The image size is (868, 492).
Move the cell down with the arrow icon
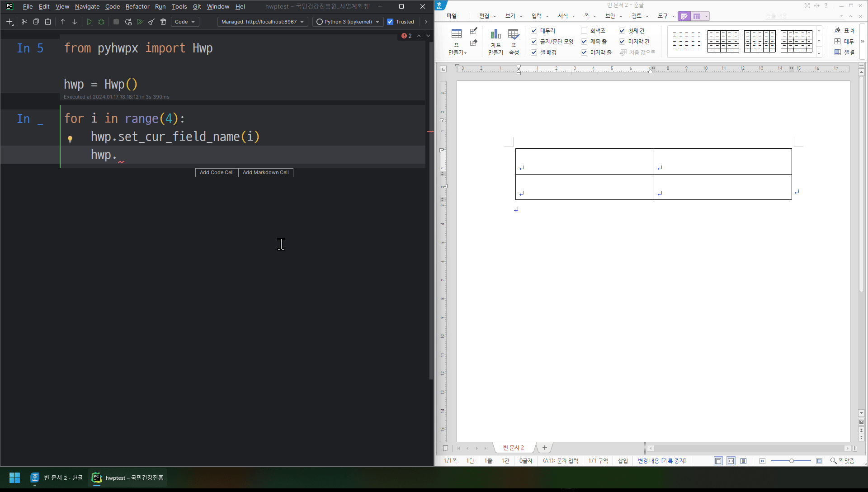point(75,22)
